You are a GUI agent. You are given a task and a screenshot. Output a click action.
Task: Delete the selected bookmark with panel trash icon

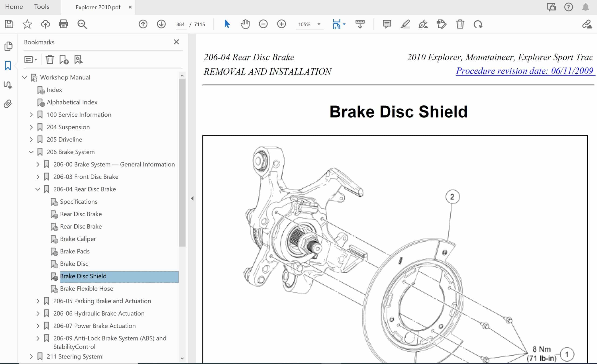pyautogui.click(x=50, y=59)
